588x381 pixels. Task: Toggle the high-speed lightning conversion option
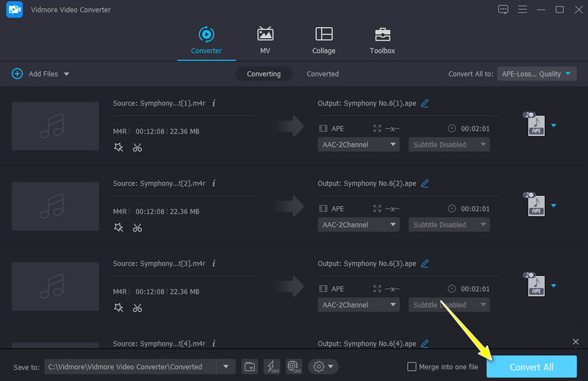click(x=271, y=366)
